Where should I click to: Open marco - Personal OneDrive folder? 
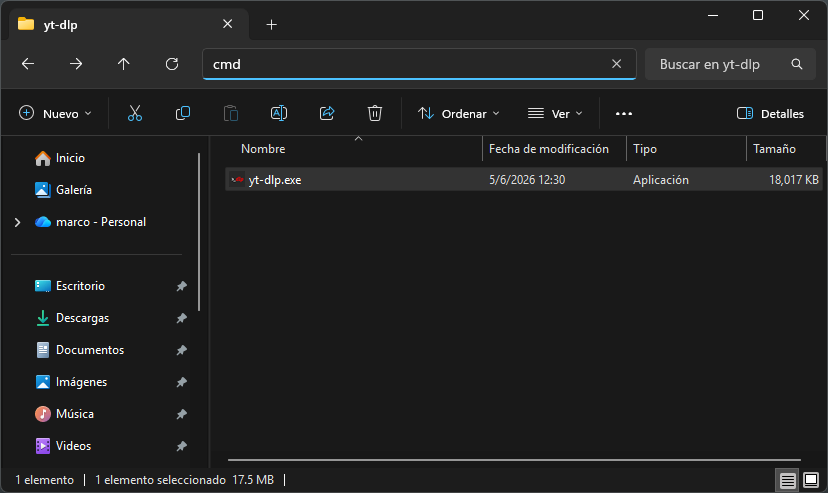(90, 222)
